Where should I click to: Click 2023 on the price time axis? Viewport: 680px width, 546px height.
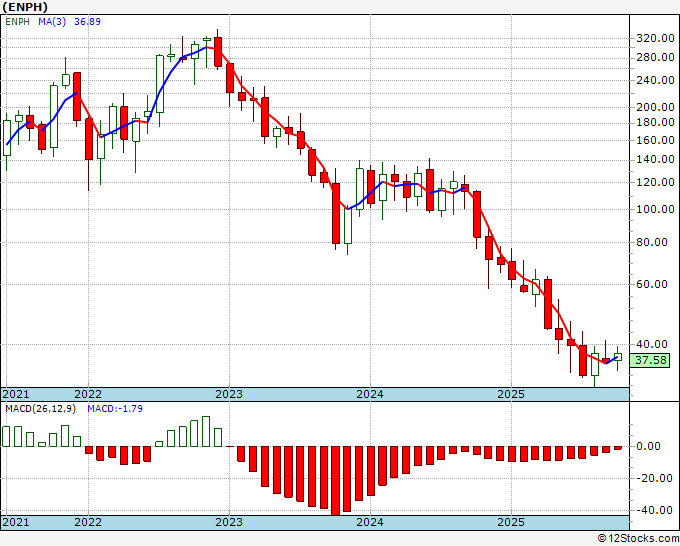point(229,394)
